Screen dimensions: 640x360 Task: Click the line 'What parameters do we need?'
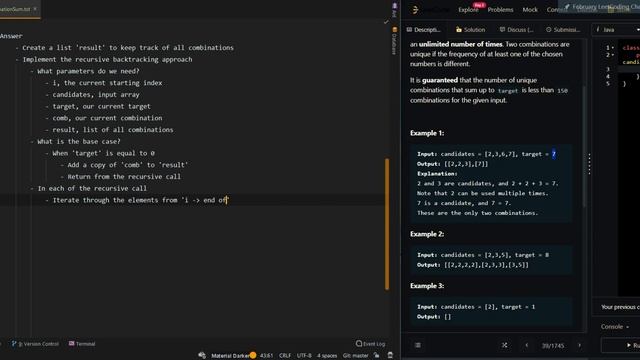tap(88, 71)
